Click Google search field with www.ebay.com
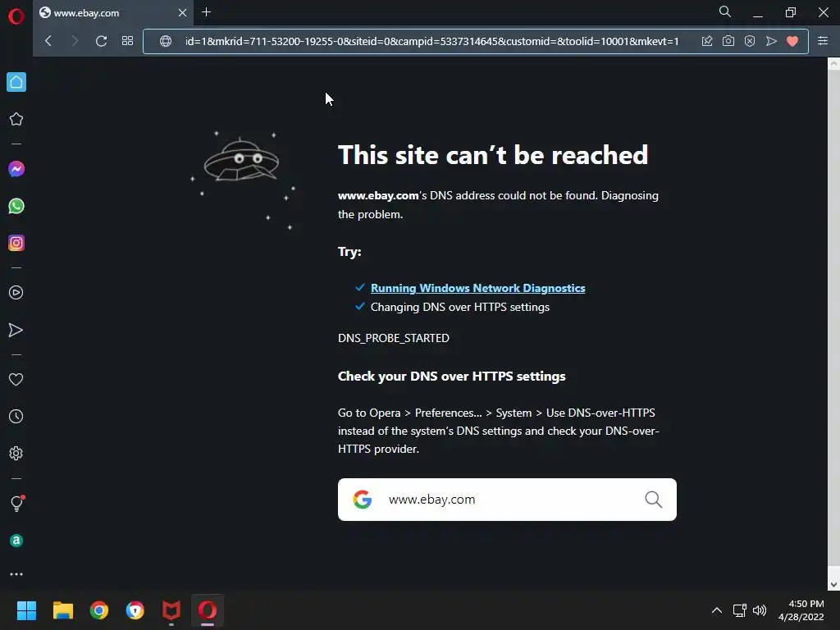Image resolution: width=840 pixels, height=630 pixels. (507, 500)
